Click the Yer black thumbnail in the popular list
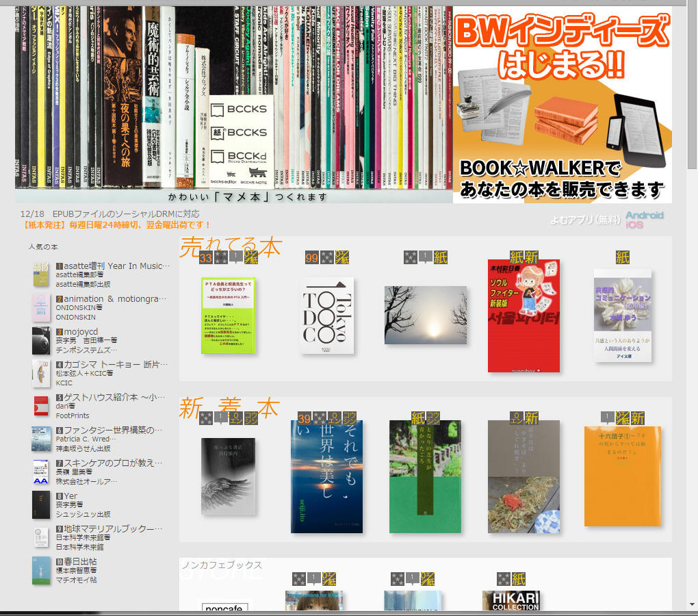 (x=41, y=504)
